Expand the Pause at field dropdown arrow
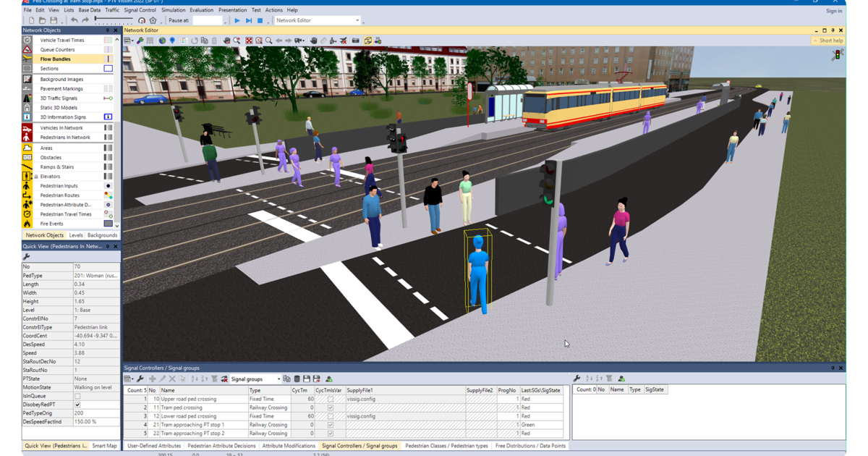The height and width of the screenshot is (456, 868). click(225, 22)
